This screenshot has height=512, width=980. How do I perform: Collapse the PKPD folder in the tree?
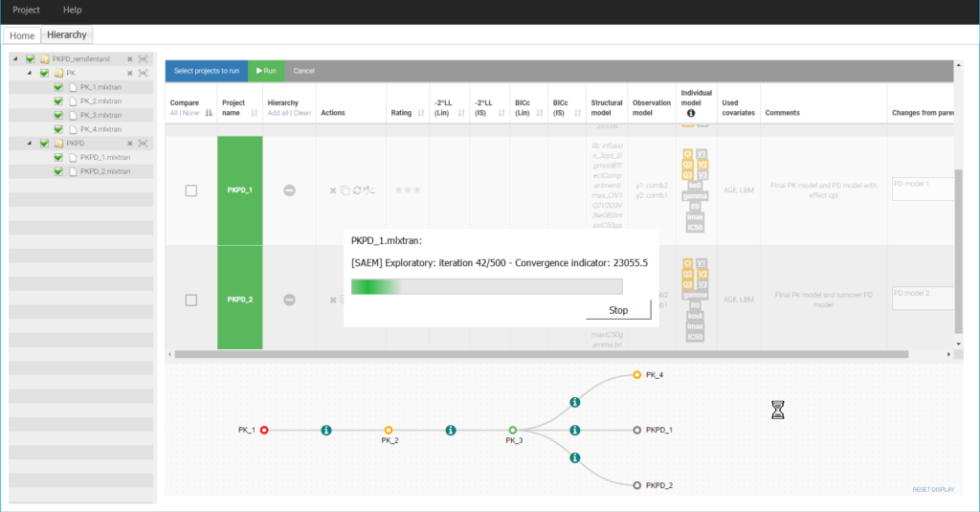(x=28, y=144)
